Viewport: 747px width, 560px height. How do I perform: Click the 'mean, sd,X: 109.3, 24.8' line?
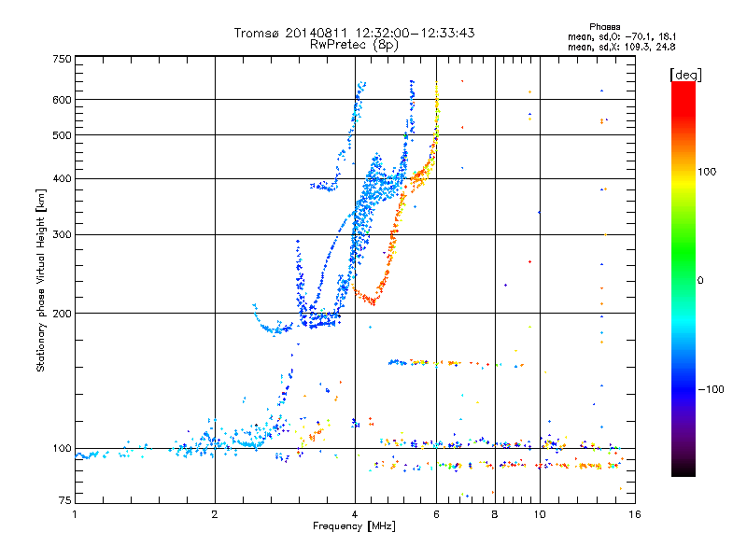[622, 47]
